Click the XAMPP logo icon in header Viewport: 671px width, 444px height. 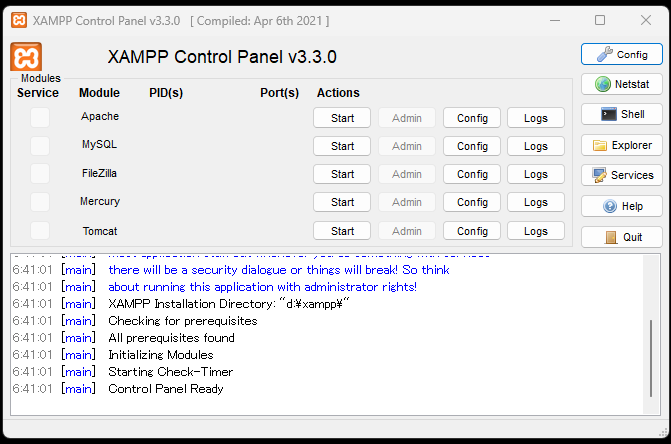pos(25,57)
